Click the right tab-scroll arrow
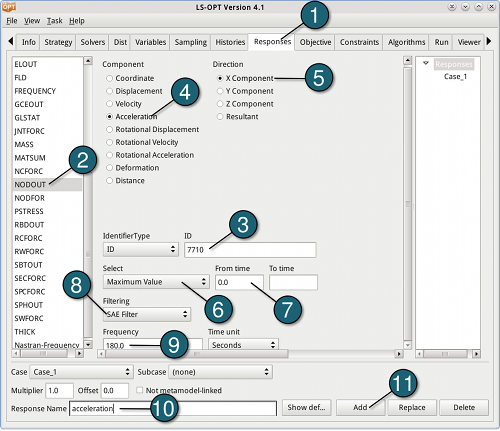Screen dimensions: 500x431 489,41
